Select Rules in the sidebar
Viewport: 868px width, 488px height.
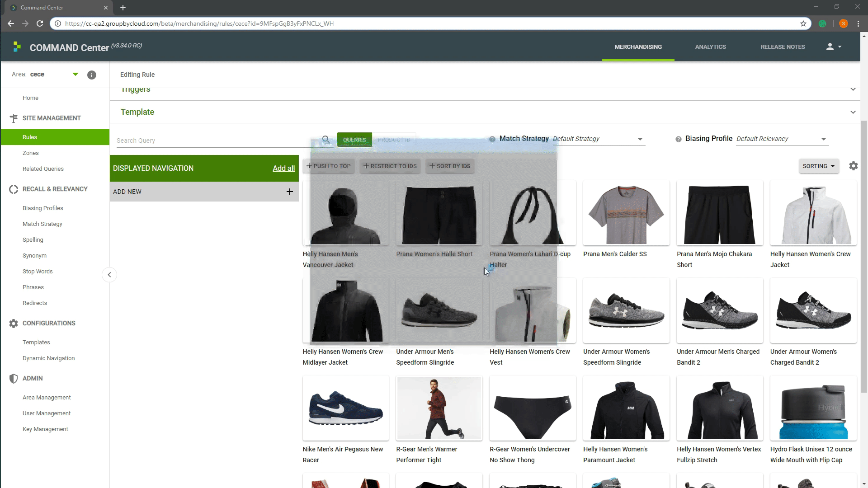tap(55, 137)
